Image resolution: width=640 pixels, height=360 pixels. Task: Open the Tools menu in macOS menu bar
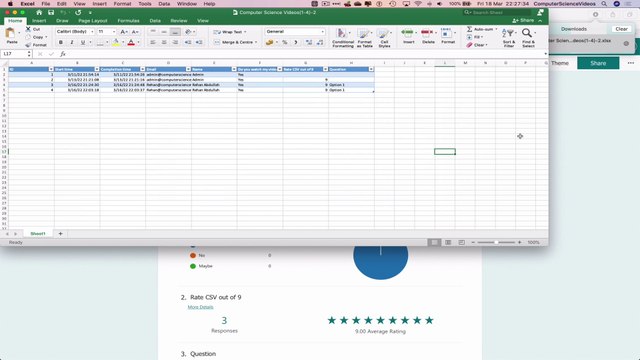(x=144, y=4)
